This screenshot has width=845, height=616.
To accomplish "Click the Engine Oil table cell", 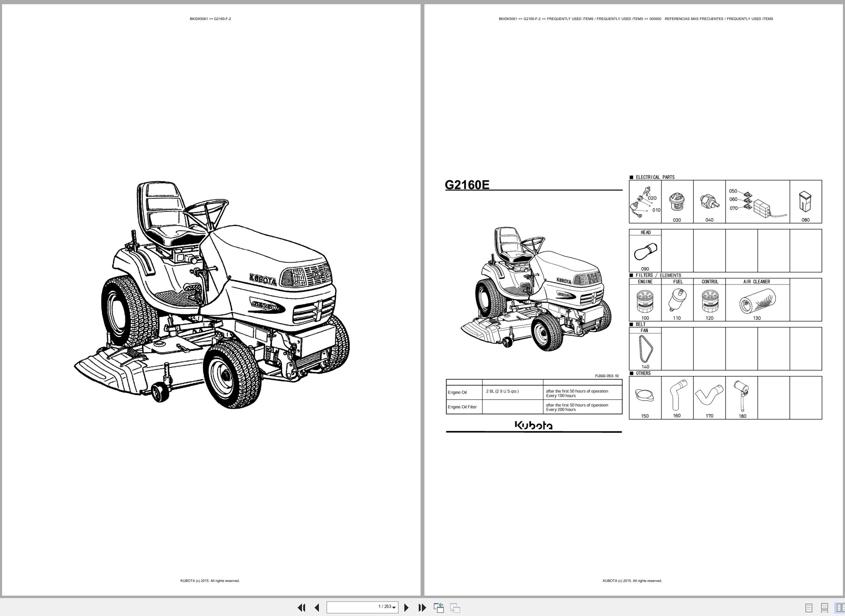I will (x=464, y=392).
